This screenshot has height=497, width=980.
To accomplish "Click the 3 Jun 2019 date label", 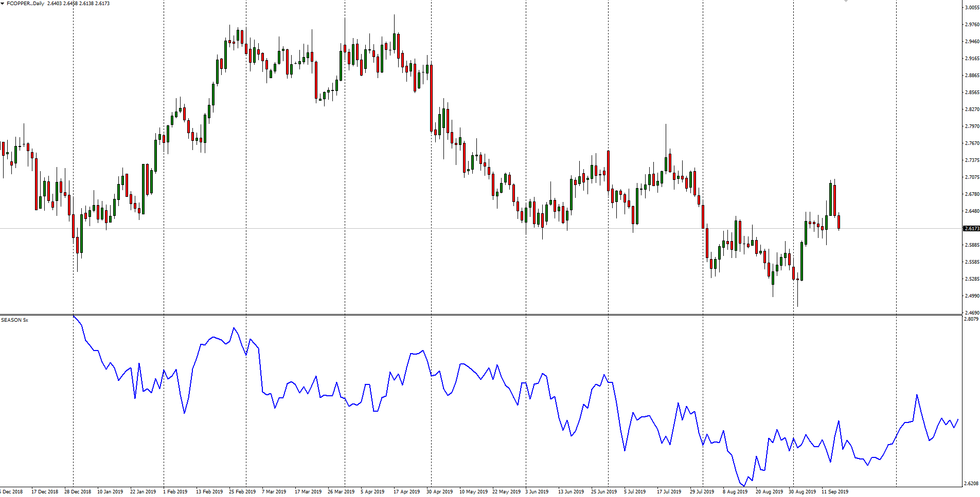I will pos(537,492).
